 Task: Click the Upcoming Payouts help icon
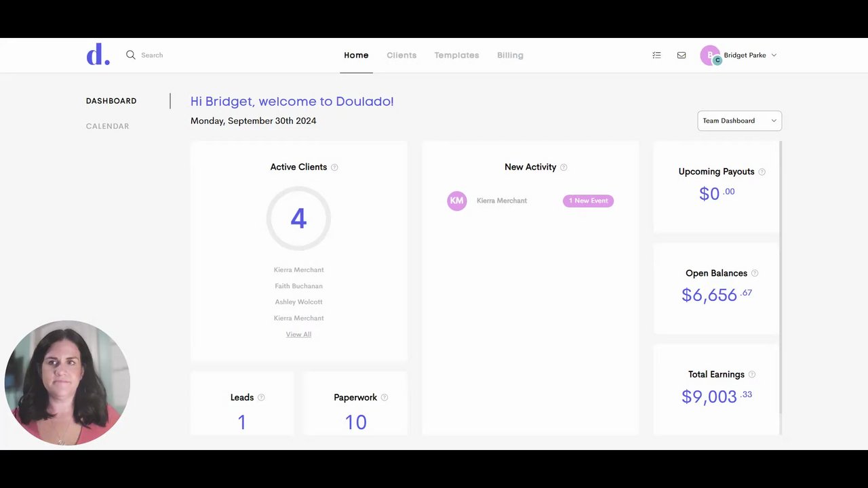tap(762, 172)
